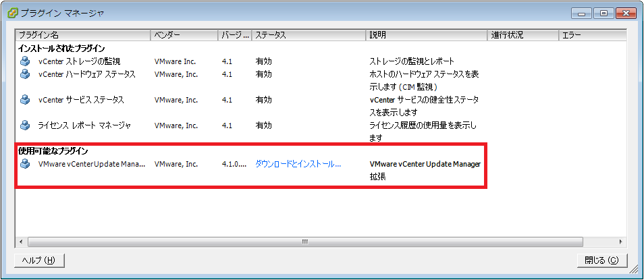Screen dimensions: 644x280
Task: Sort by ステータス column header
Action: (308, 35)
